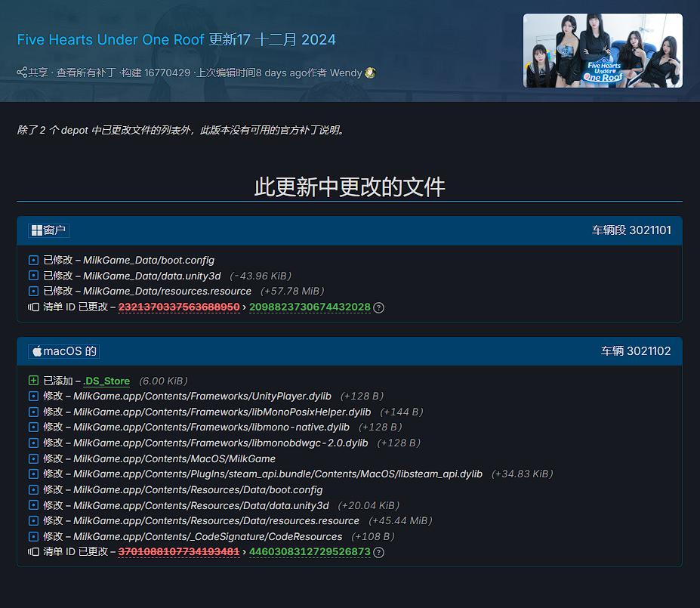Click old manifest ID 3701088107734193481
This screenshot has width=700, height=608.
pyautogui.click(x=179, y=552)
